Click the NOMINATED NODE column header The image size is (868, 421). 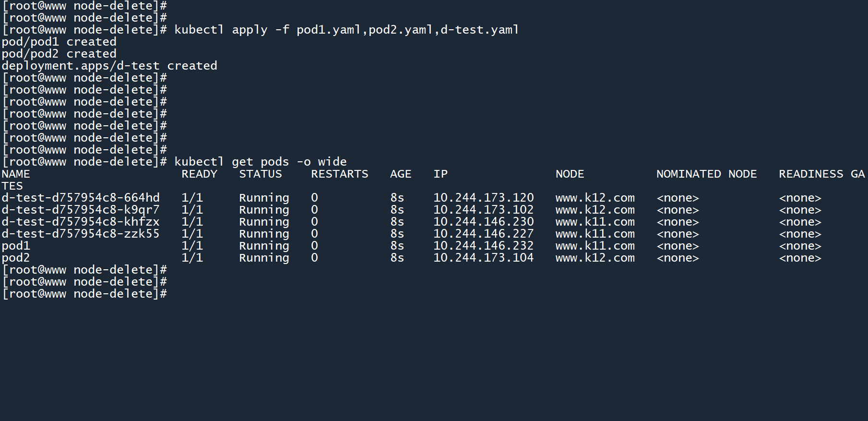tap(706, 174)
